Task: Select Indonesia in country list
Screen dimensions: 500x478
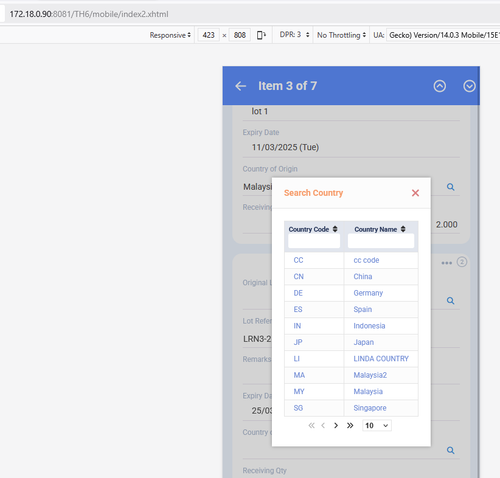Action: (369, 326)
